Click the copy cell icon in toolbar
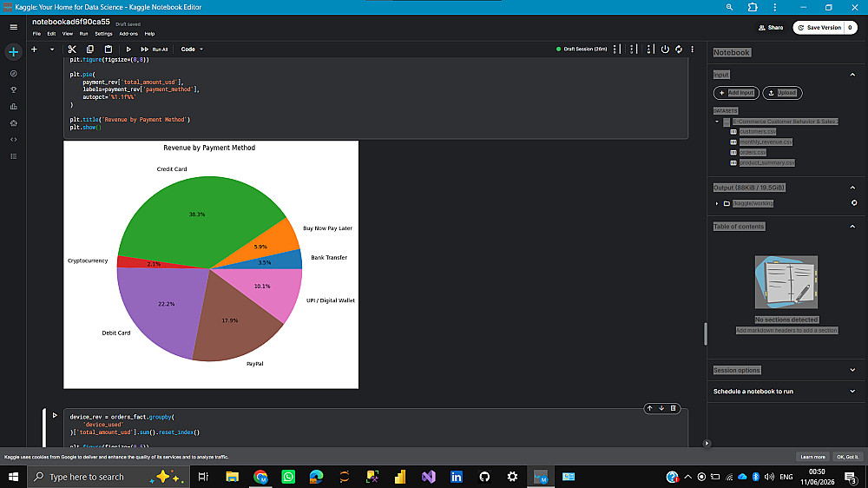This screenshot has height=488, width=868. click(x=90, y=49)
